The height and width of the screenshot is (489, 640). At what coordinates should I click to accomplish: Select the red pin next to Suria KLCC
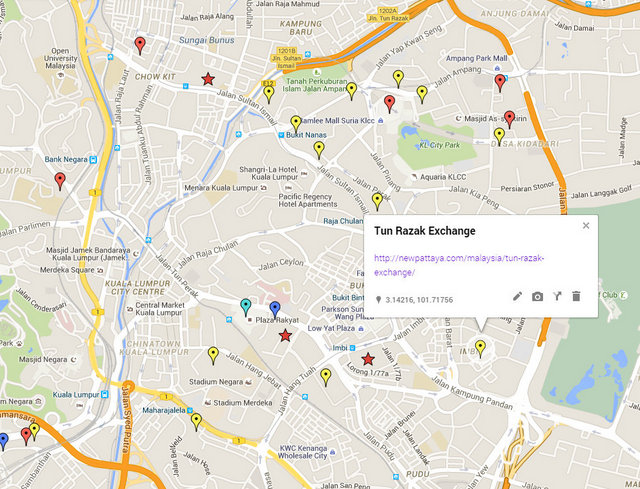pyautogui.click(x=390, y=104)
